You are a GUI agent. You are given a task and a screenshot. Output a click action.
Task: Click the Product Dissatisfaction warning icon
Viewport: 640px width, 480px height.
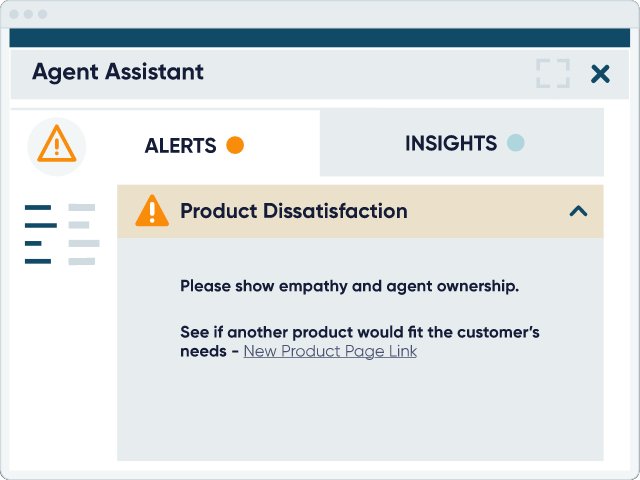pyautogui.click(x=152, y=211)
